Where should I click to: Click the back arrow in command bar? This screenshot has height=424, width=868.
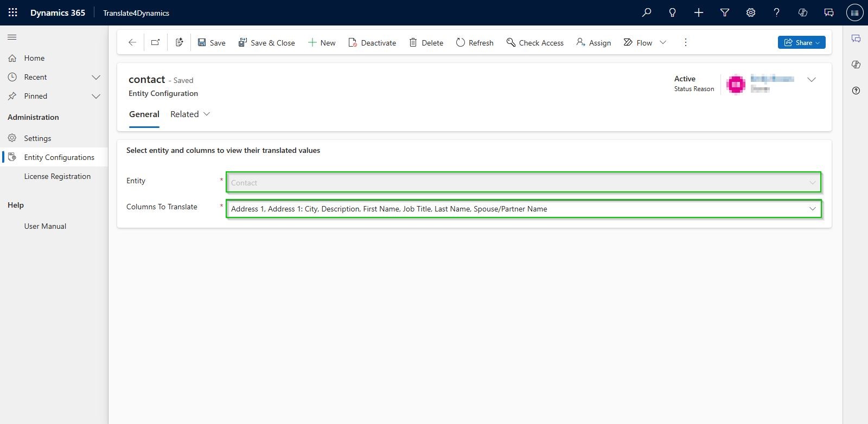tap(132, 42)
